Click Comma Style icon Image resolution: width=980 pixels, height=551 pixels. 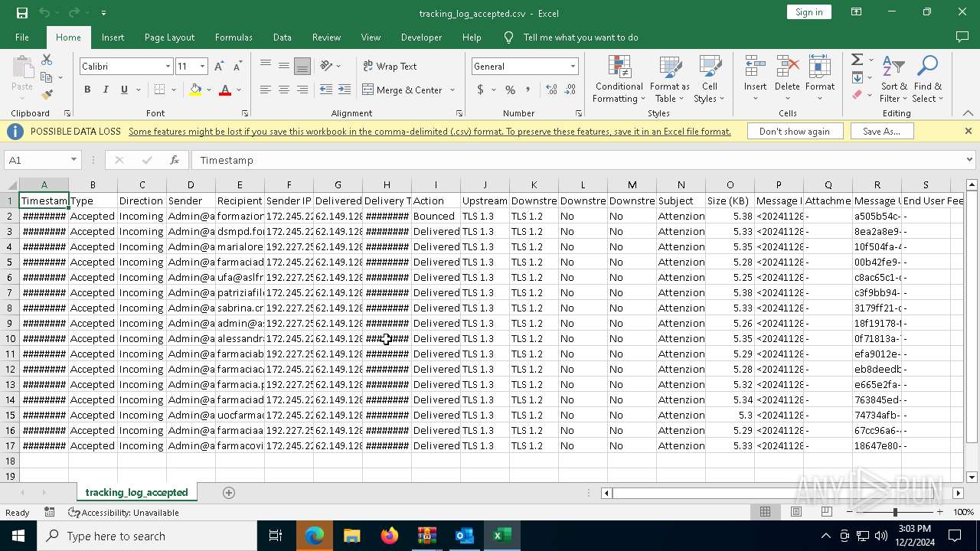(x=529, y=90)
